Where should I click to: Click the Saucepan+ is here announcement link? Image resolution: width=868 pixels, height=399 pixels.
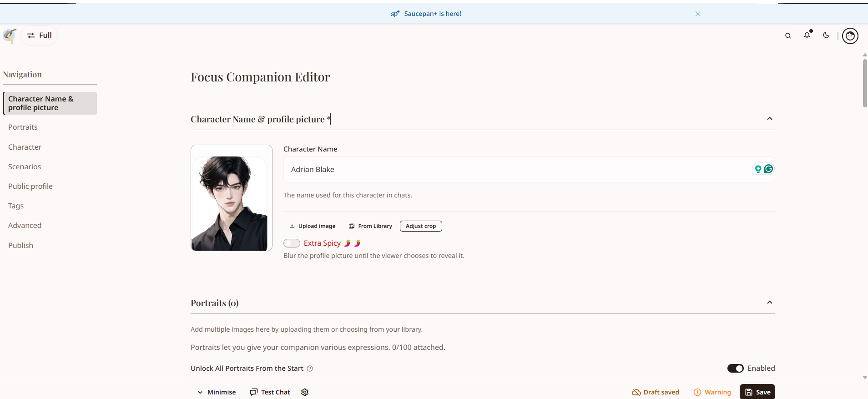pyautogui.click(x=426, y=14)
